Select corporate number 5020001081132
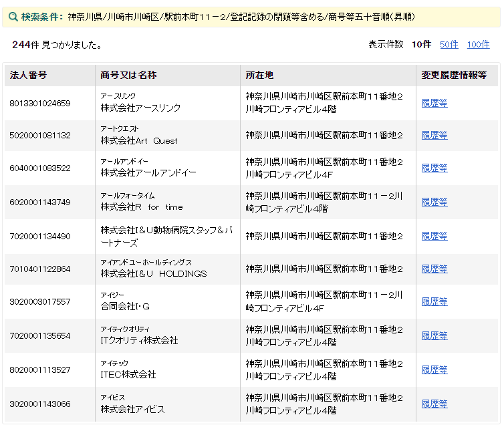This screenshot has width=504, height=427. pyautogui.click(x=40, y=135)
